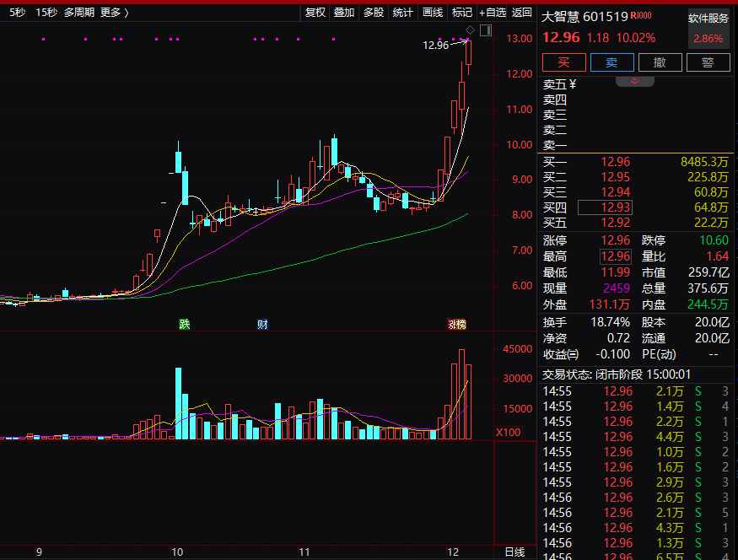The width and height of the screenshot is (738, 560).
Task: Switch to the 5秒 period
Action: [18, 12]
